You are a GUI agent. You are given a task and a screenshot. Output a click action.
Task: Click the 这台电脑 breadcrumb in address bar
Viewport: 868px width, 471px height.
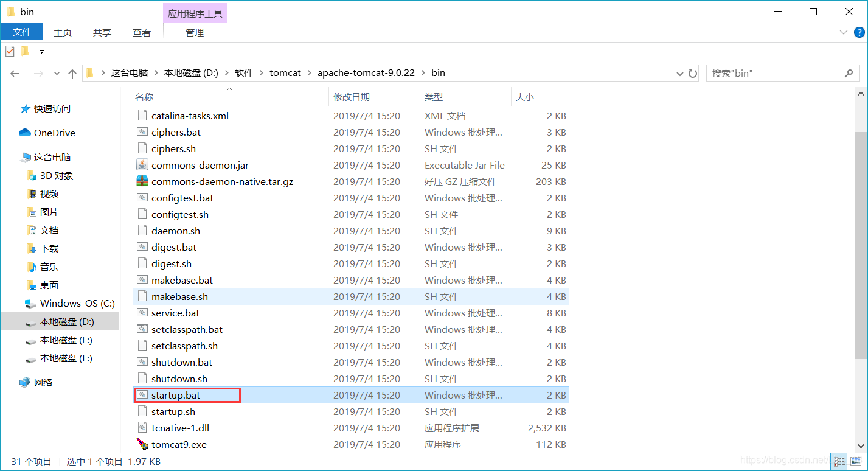(130, 73)
